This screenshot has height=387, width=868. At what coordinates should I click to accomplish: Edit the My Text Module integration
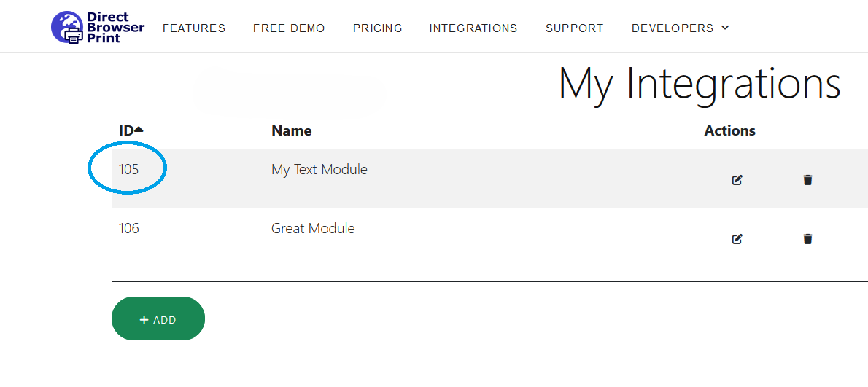737,180
